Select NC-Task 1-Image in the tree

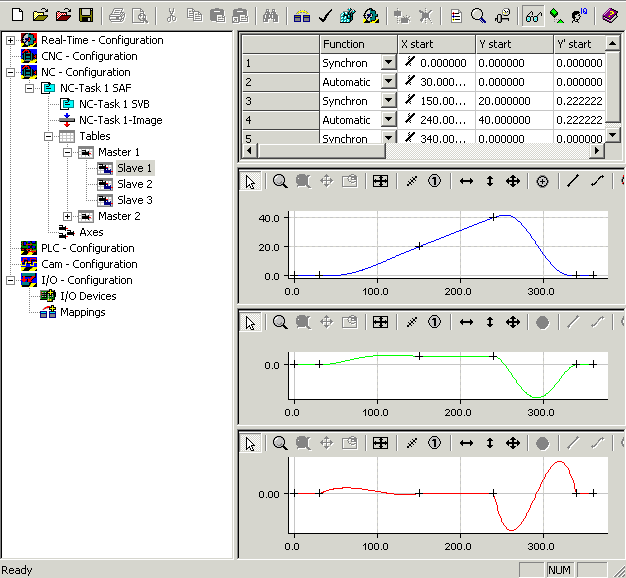point(121,120)
